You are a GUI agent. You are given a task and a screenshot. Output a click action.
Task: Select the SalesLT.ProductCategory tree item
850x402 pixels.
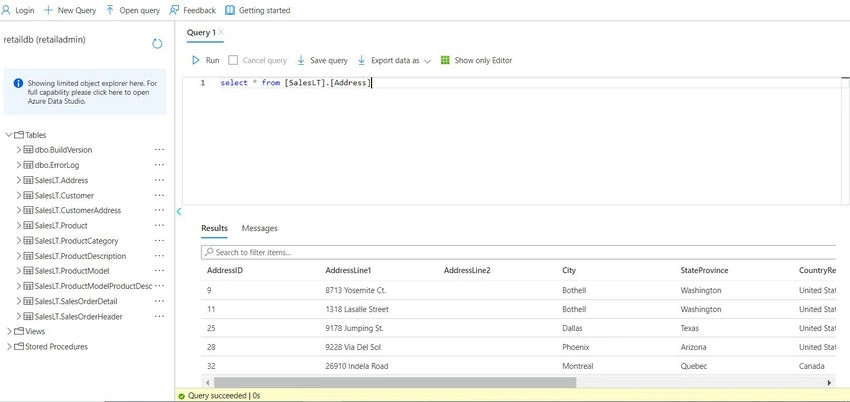[x=76, y=241]
